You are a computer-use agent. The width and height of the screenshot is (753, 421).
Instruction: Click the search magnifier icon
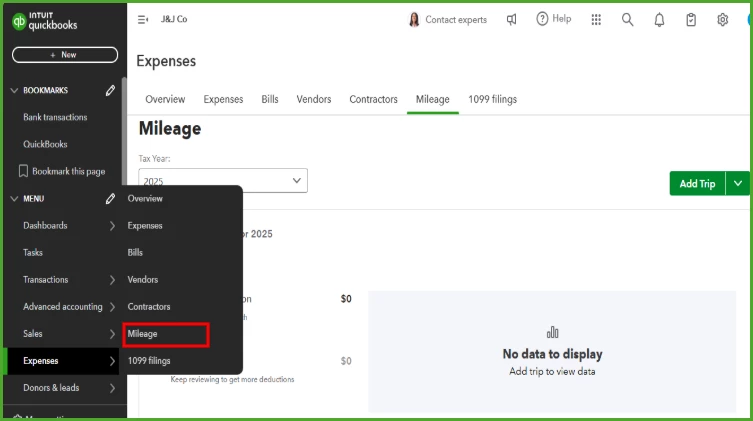click(627, 20)
